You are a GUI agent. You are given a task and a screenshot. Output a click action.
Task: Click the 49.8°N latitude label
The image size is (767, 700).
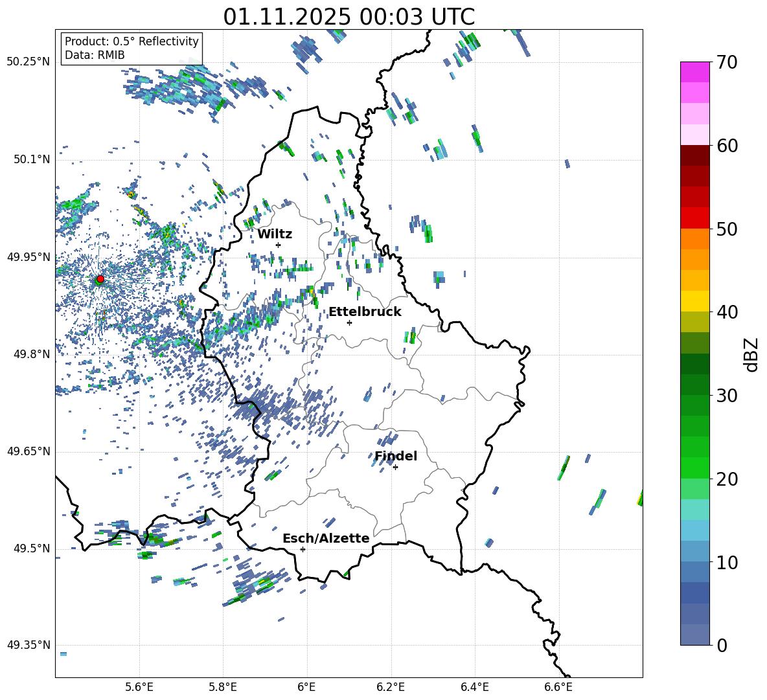(x=31, y=354)
